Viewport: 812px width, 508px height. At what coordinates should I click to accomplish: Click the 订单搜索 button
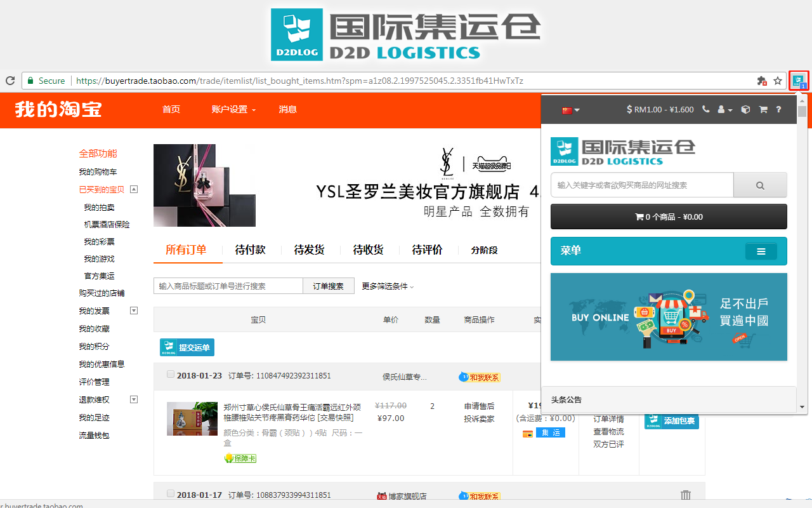coord(329,286)
